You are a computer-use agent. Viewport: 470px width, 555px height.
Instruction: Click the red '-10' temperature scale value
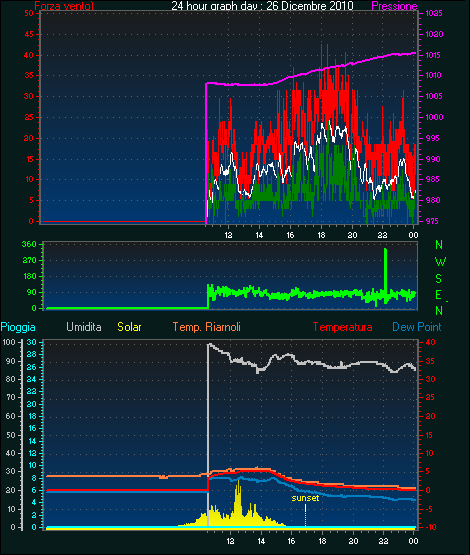point(431,527)
